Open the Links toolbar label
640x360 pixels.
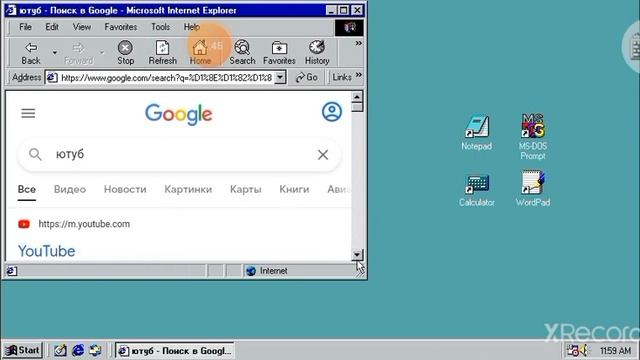tap(341, 77)
